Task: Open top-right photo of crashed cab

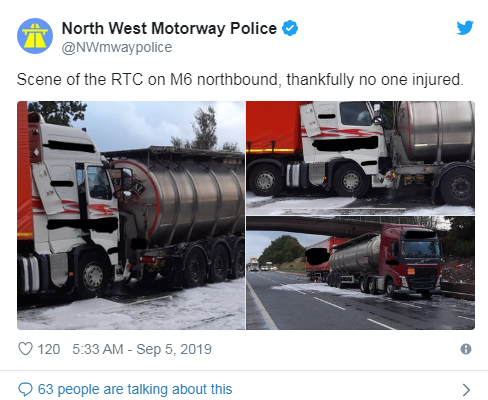Action: (x=360, y=158)
